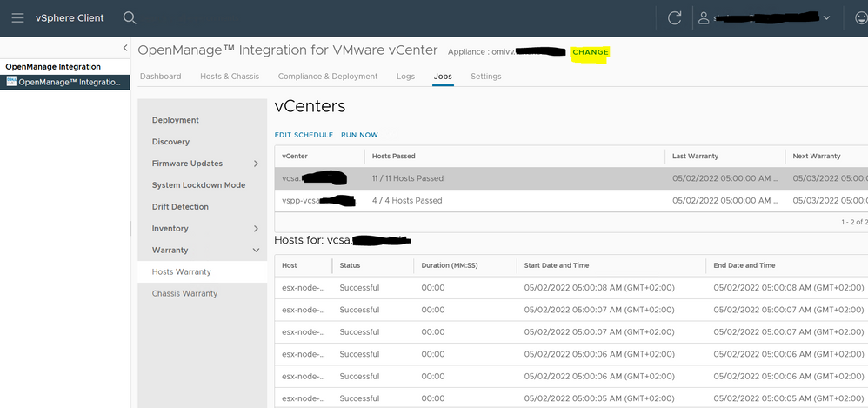This screenshot has height=408, width=868.
Task: Click the search magnifier icon
Action: point(130,17)
